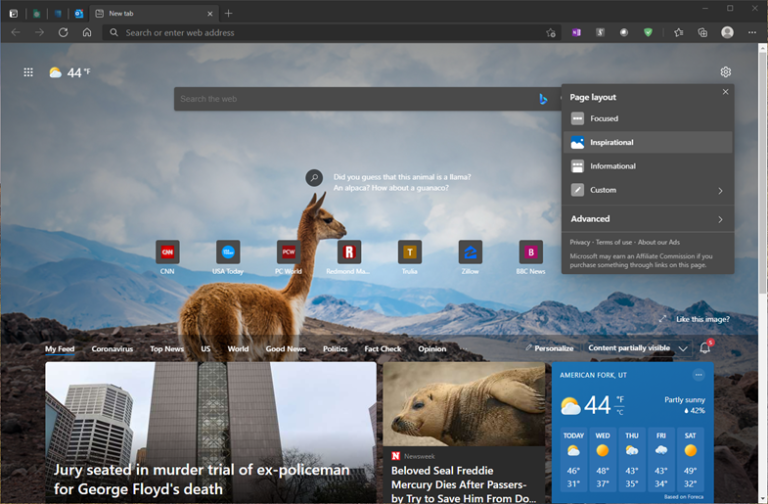Image resolution: width=768 pixels, height=504 pixels.
Task: Open the notifications bell icon
Action: [705, 347]
